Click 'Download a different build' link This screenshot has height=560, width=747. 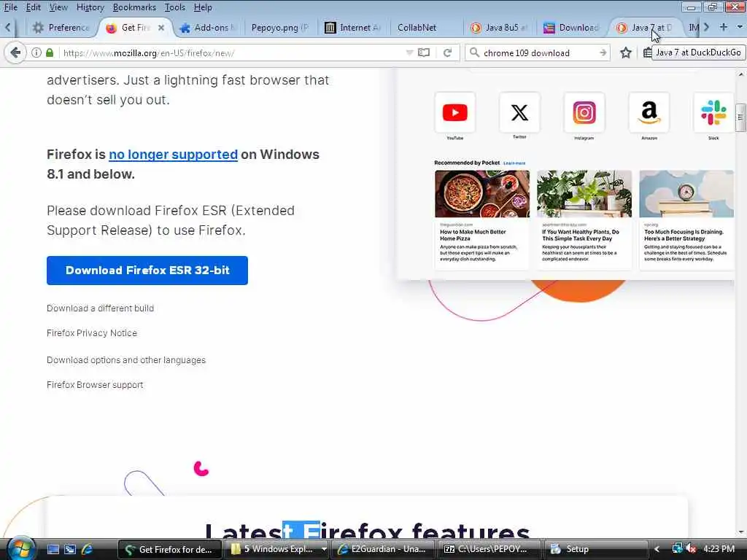(100, 308)
